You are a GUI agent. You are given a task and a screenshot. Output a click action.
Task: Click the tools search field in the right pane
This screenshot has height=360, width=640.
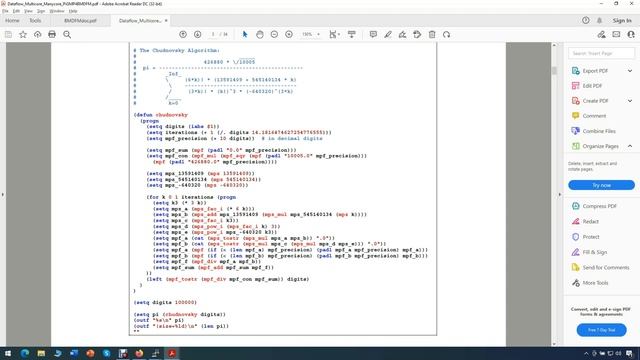tap(601, 53)
